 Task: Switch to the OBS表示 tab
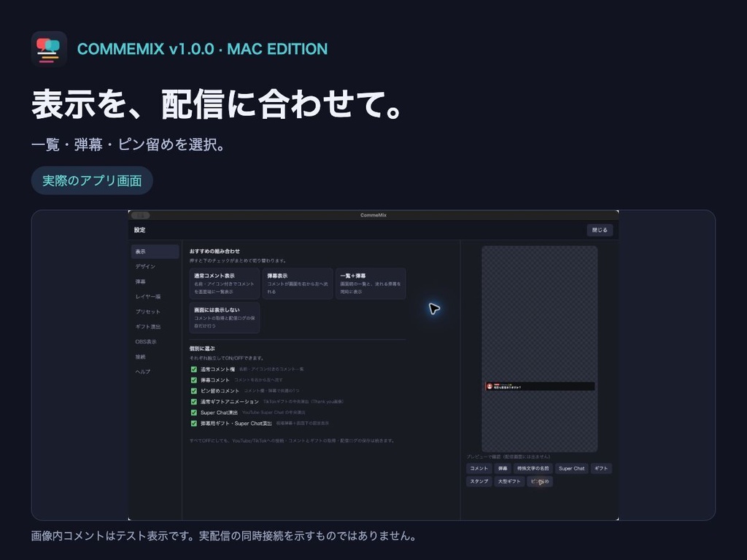pyautogui.click(x=155, y=341)
